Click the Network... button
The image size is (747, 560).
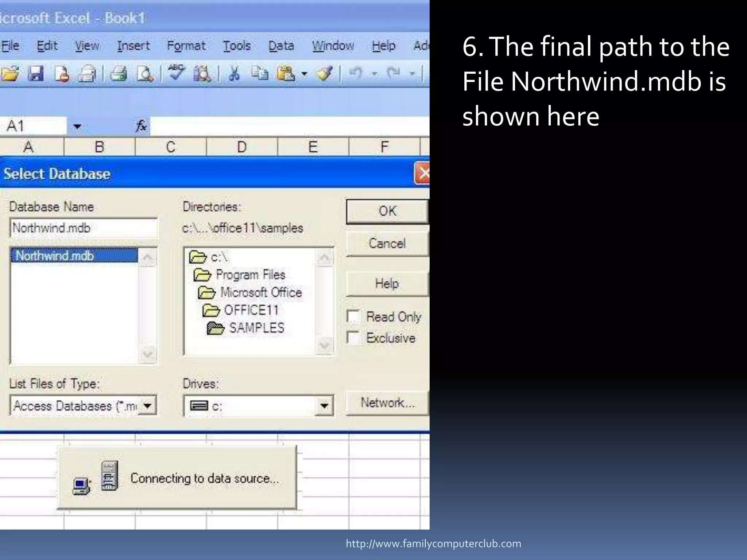pos(387,403)
